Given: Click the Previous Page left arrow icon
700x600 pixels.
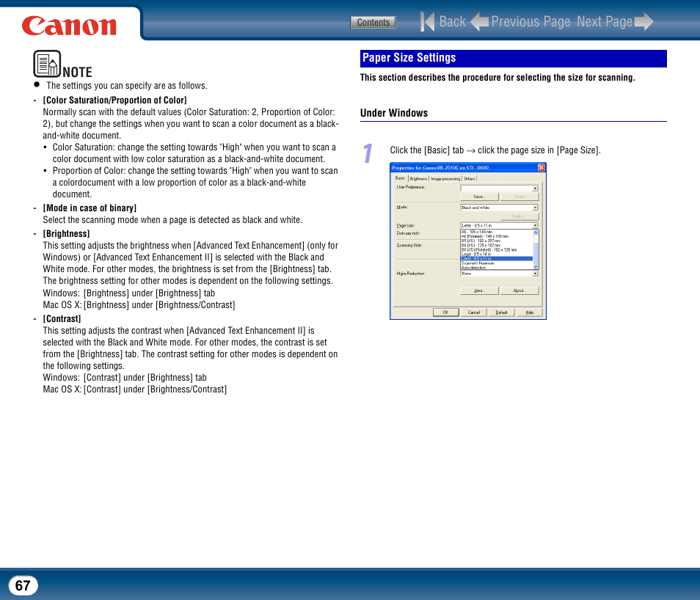Looking at the screenshot, I should click(x=479, y=21).
